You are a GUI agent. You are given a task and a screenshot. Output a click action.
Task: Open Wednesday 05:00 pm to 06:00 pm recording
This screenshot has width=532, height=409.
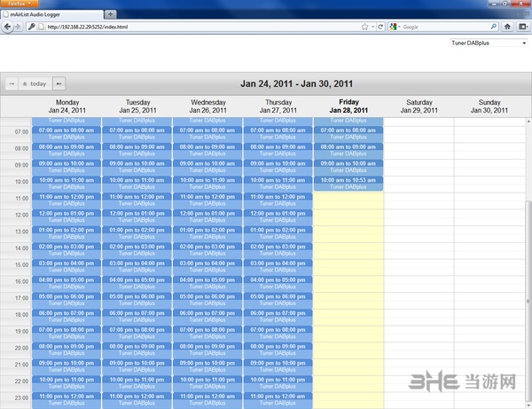click(207, 300)
